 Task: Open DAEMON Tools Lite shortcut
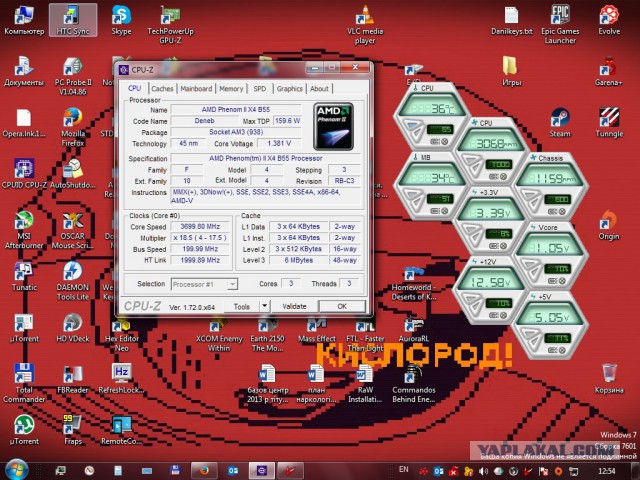click(x=73, y=281)
